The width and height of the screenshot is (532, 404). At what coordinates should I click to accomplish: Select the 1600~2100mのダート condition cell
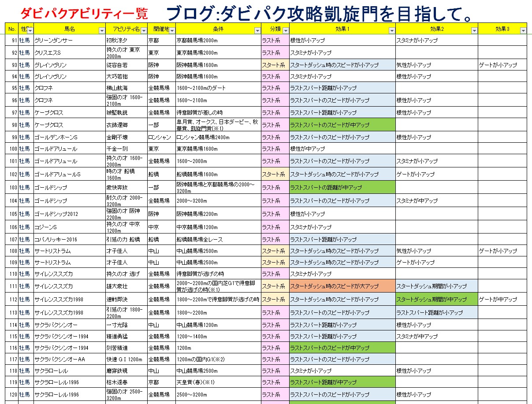pos(218,88)
